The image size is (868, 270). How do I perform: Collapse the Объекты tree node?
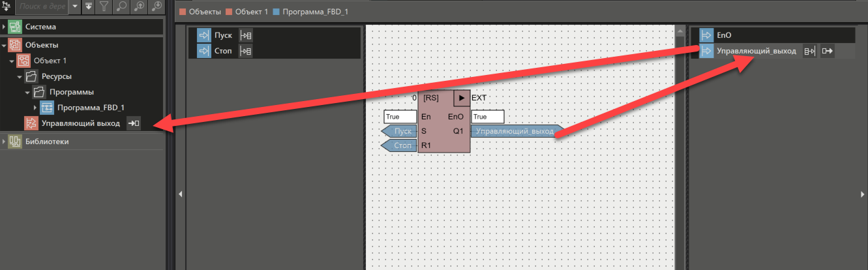tap(5, 45)
